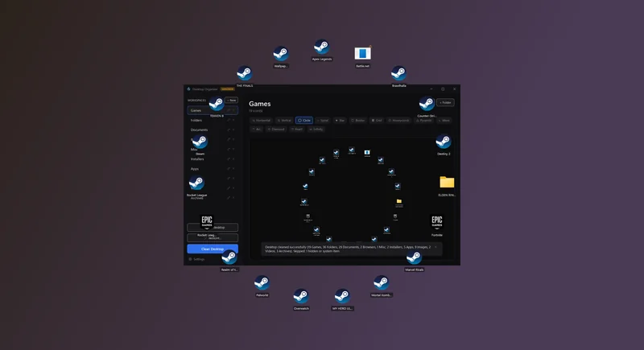Switch to the Games workspace
Screen dimensions: 644x350
(213, 110)
